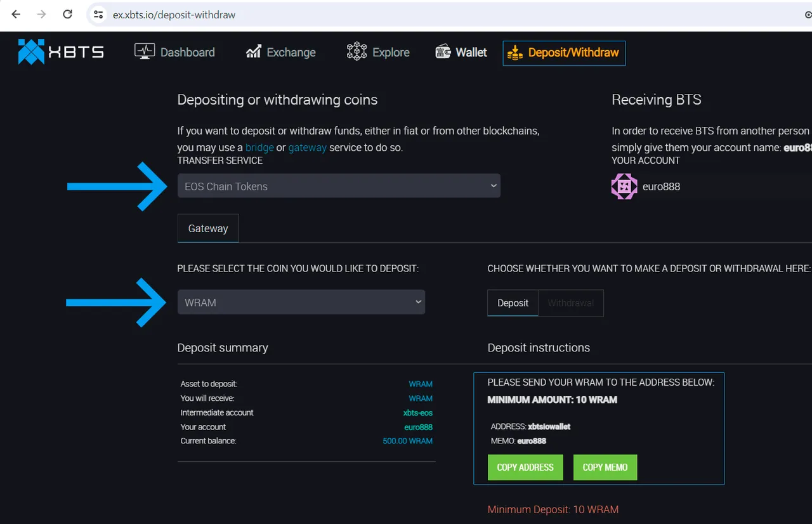Switch to the Deposit tab

point(513,303)
